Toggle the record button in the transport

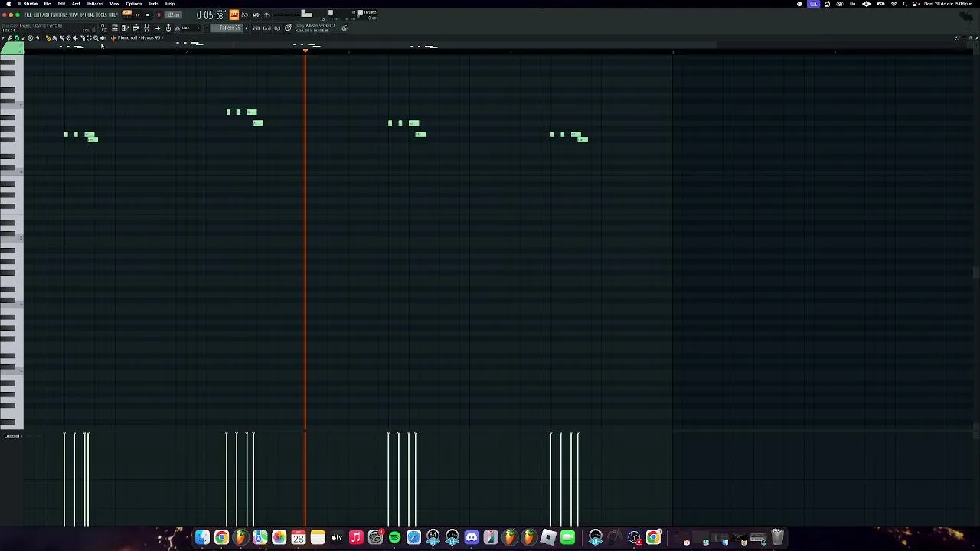158,15
